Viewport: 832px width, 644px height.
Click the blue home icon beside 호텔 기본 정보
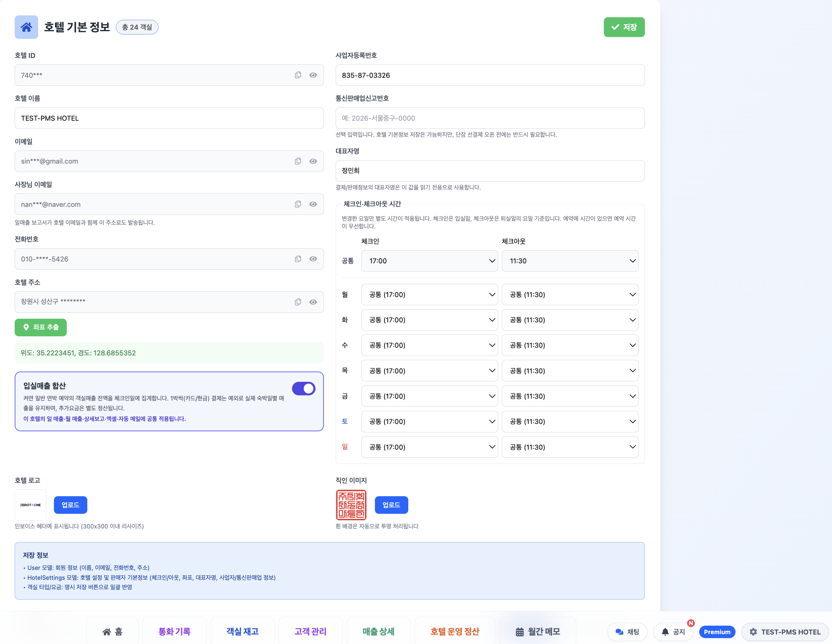click(26, 27)
